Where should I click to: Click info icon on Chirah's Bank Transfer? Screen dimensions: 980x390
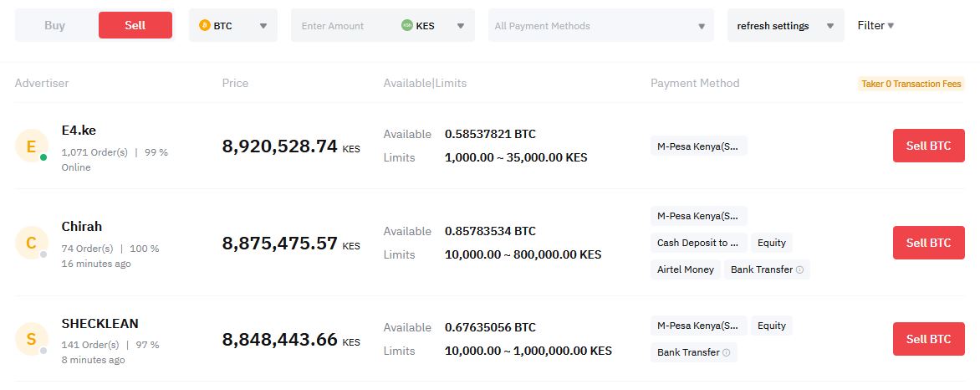[799, 269]
